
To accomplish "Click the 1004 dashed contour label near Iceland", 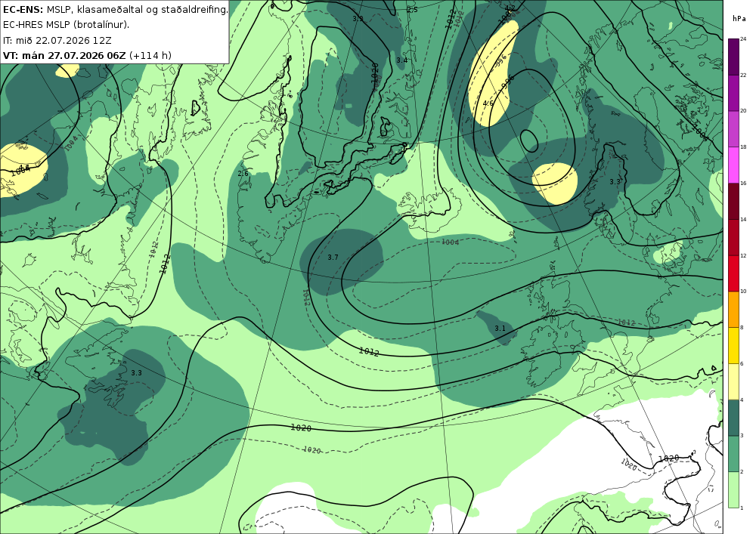I will tap(451, 242).
